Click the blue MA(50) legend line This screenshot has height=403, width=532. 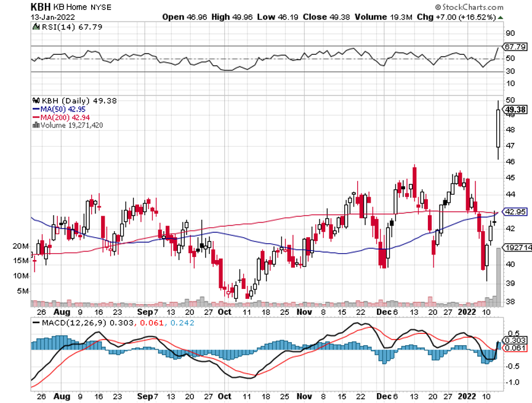pos(36,109)
